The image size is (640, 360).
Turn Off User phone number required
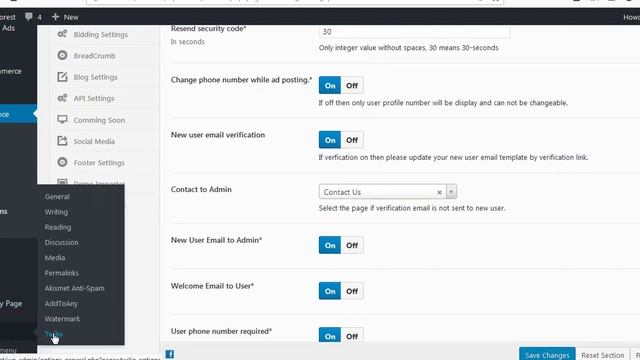pyautogui.click(x=352, y=336)
